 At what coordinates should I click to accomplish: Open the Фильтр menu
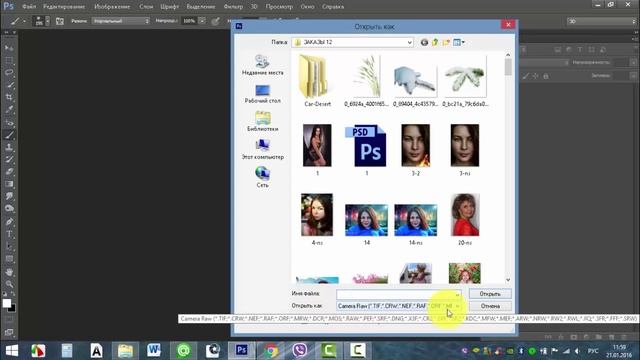(x=233, y=7)
